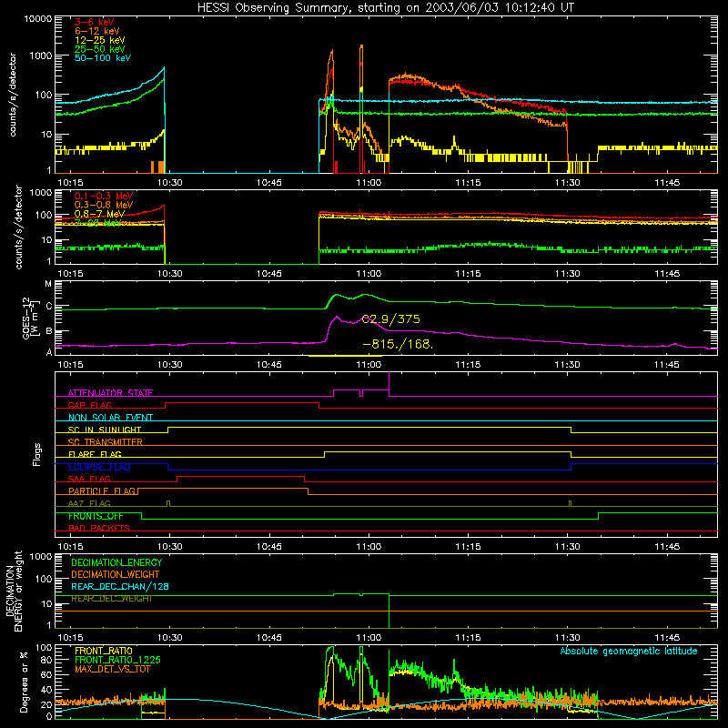Select the SC_IN_SUNLIGHT flag label
The height and width of the screenshot is (728, 728).
(x=105, y=430)
